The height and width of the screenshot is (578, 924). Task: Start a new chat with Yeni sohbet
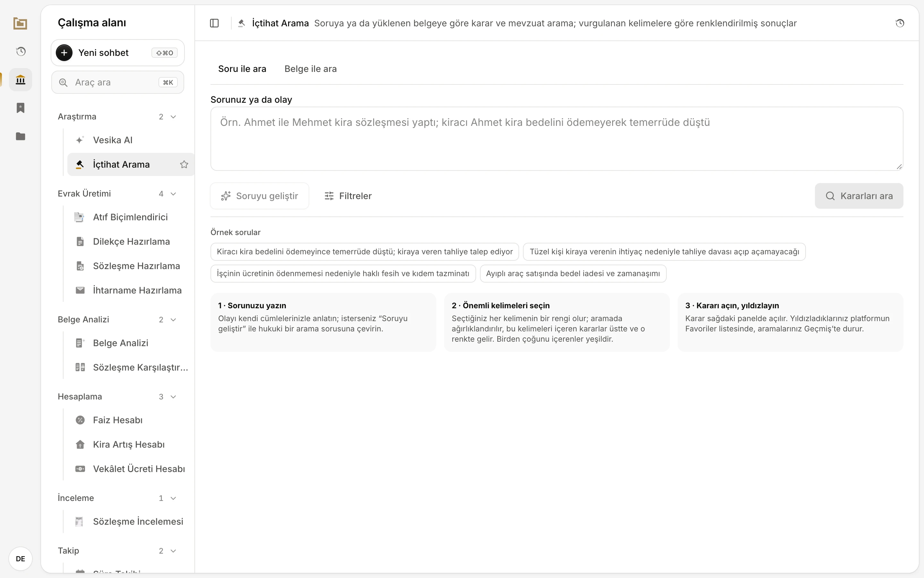pyautogui.click(x=118, y=53)
